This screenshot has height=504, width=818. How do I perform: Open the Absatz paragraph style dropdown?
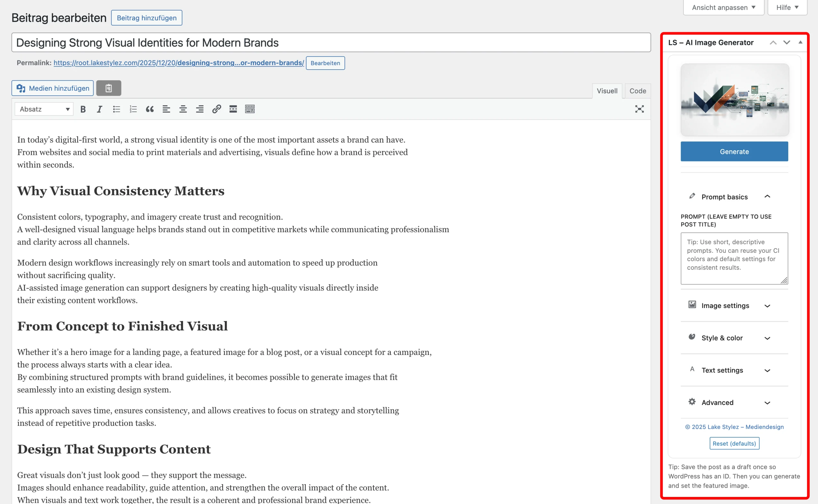44,109
